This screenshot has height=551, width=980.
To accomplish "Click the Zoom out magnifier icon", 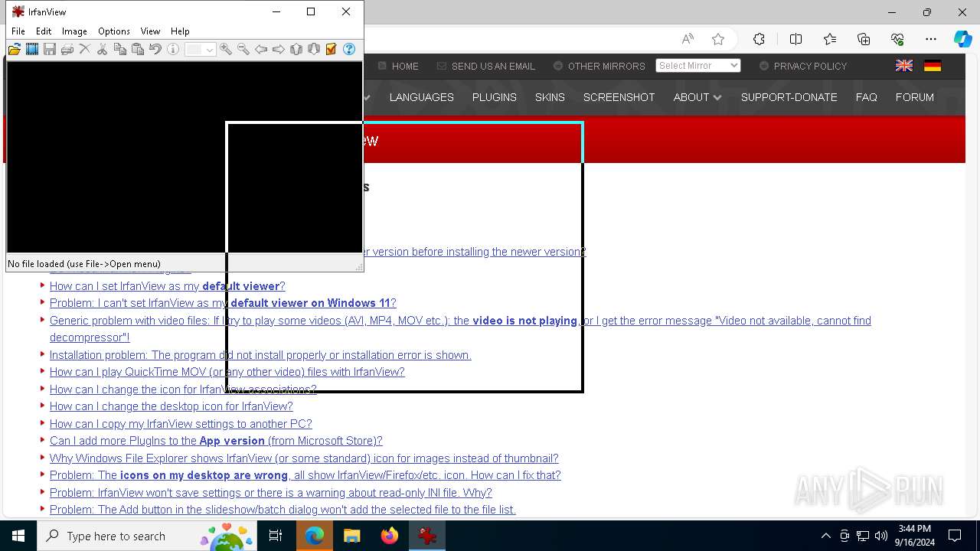I will pos(243,49).
